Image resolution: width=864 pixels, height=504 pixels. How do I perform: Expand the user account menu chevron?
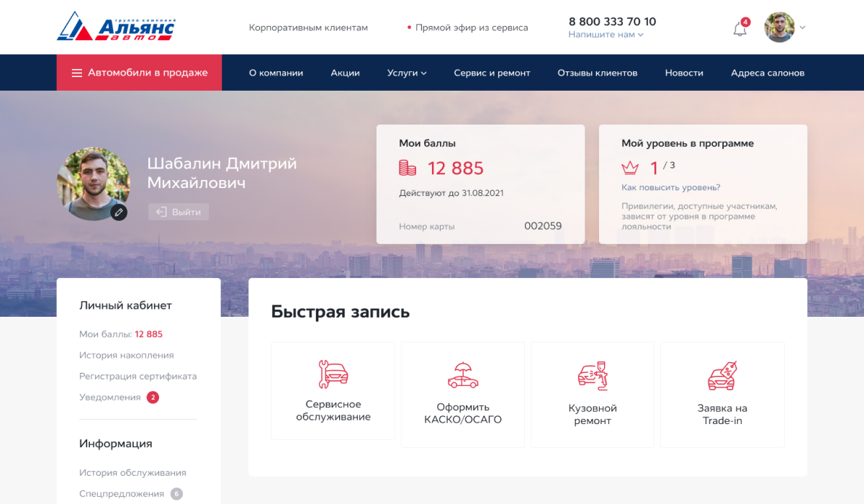tap(803, 27)
